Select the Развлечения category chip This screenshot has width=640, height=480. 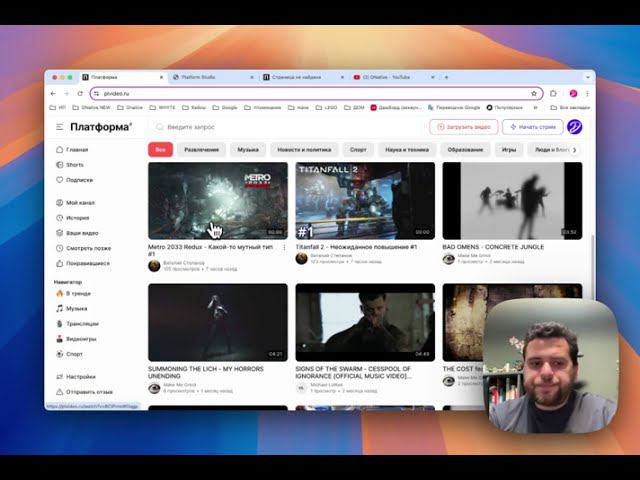[202, 150]
